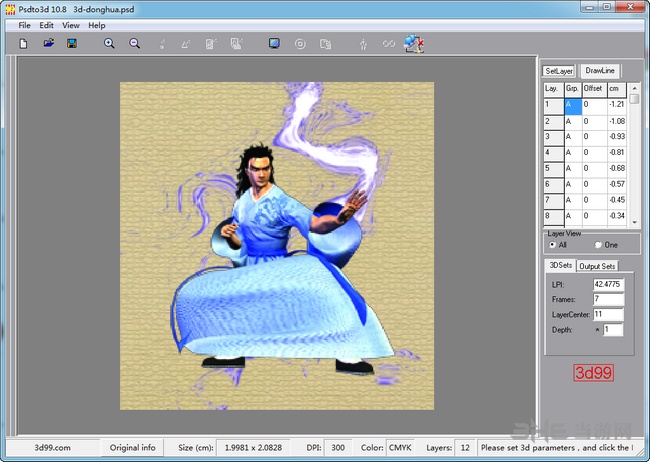The width and height of the screenshot is (650, 462).
Task: Click the grayed chain link icon
Action: [x=389, y=43]
